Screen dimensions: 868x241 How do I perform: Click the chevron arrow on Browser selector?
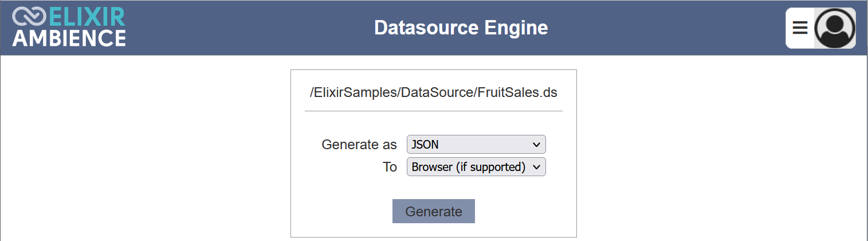[536, 167]
